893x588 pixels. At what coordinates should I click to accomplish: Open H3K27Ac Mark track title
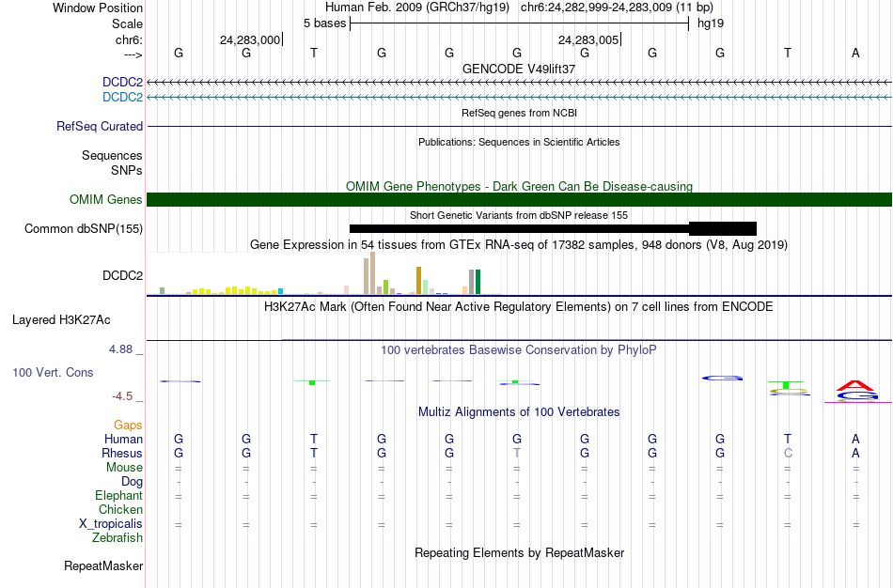pos(519,307)
